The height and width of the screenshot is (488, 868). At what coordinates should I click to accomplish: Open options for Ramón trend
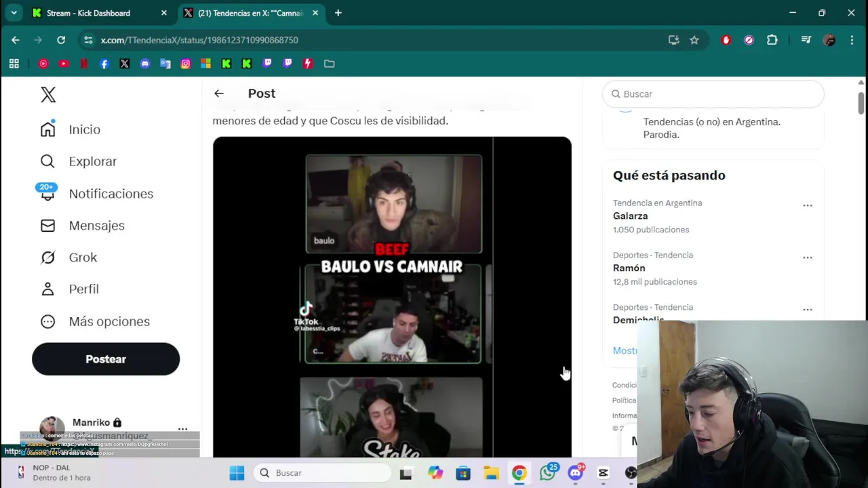click(x=807, y=258)
